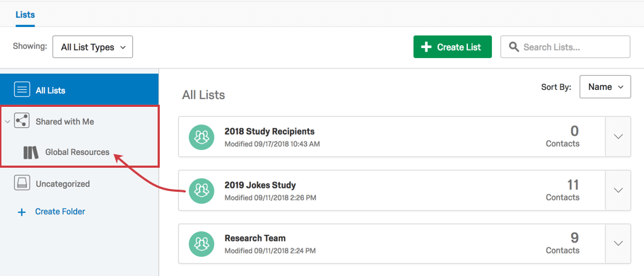Click the plus icon beside Create Folder

coord(21,212)
